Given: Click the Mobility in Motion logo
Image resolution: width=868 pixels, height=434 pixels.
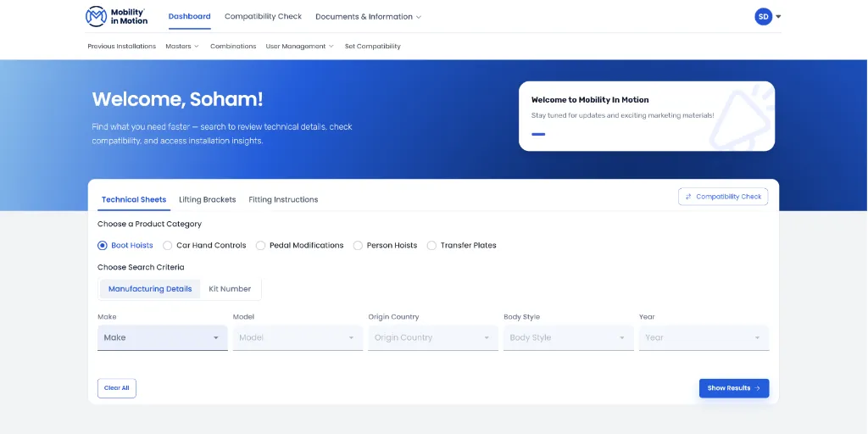Looking at the screenshot, I should tap(117, 17).
